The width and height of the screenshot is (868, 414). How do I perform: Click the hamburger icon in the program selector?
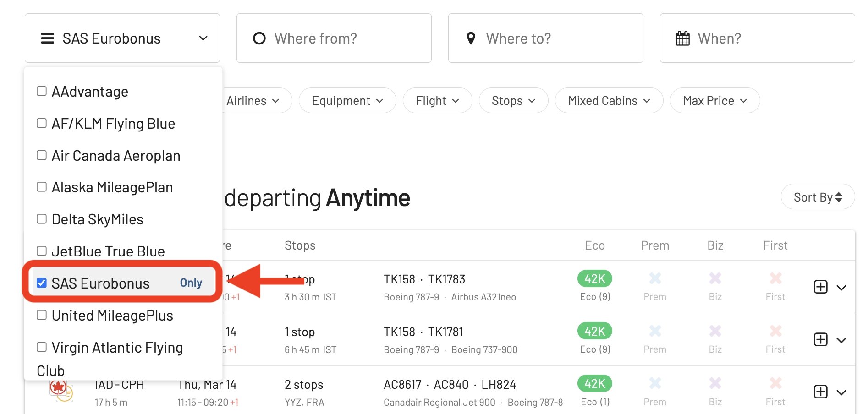(x=48, y=38)
